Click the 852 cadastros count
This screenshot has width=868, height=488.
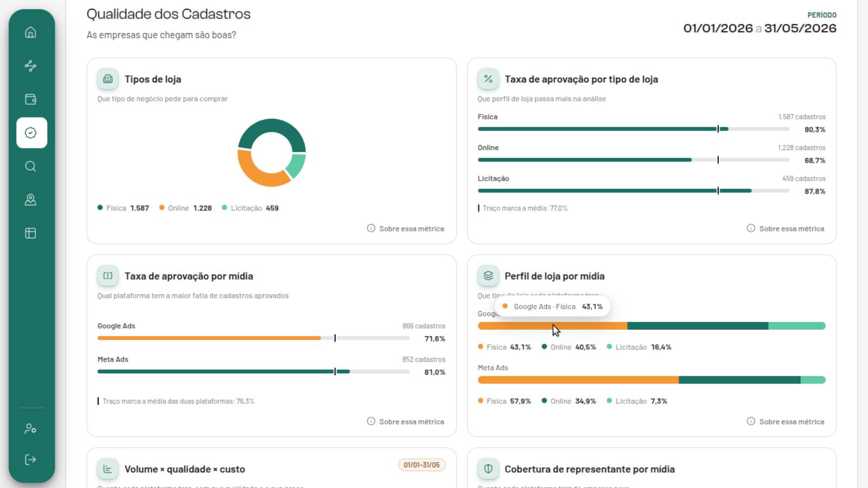424,359
